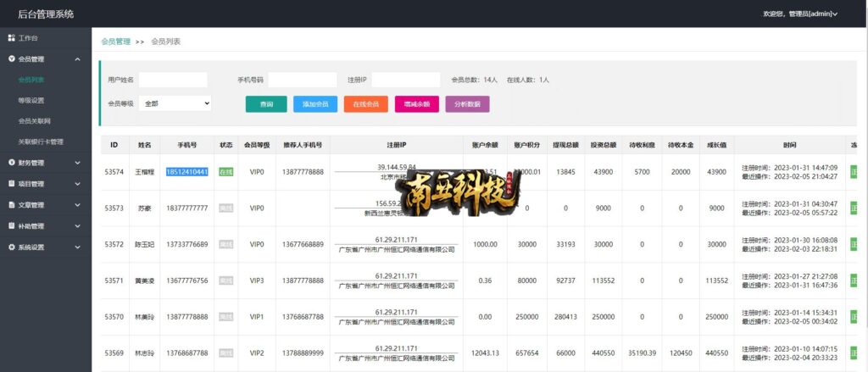Click phone number 18377777777
Image resolution: width=868 pixels, height=372 pixels.
pyautogui.click(x=187, y=208)
